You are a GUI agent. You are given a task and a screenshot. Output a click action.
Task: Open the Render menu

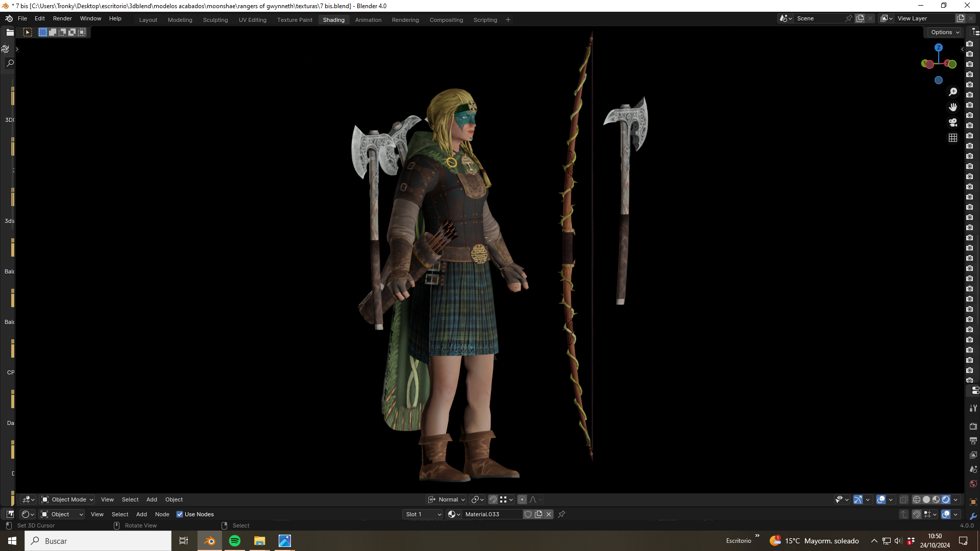pyautogui.click(x=62, y=18)
